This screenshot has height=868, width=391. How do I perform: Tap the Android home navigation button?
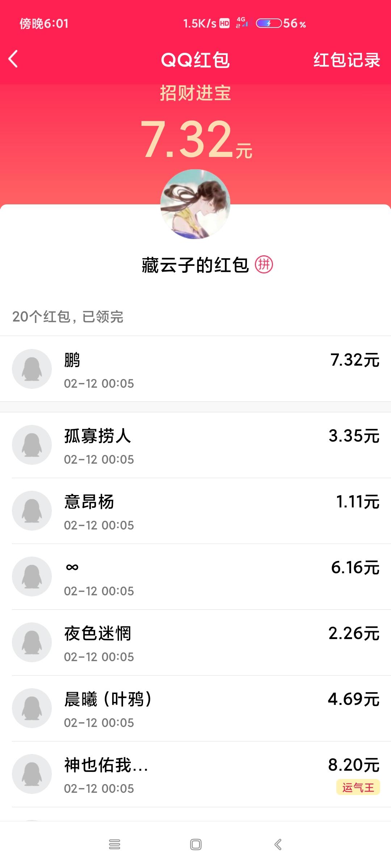[196, 844]
